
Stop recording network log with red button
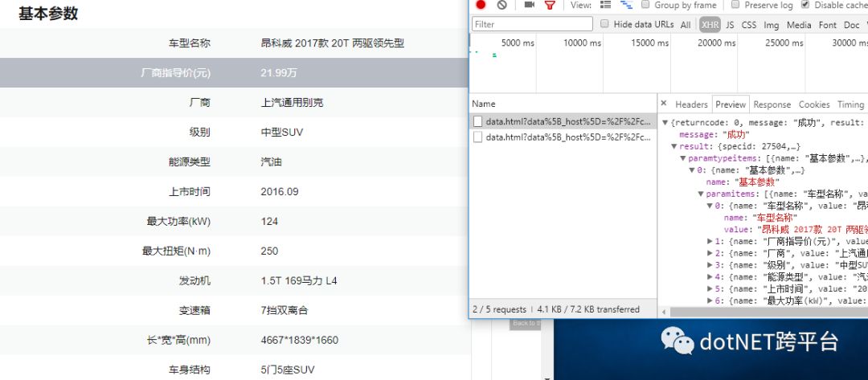coord(481,5)
